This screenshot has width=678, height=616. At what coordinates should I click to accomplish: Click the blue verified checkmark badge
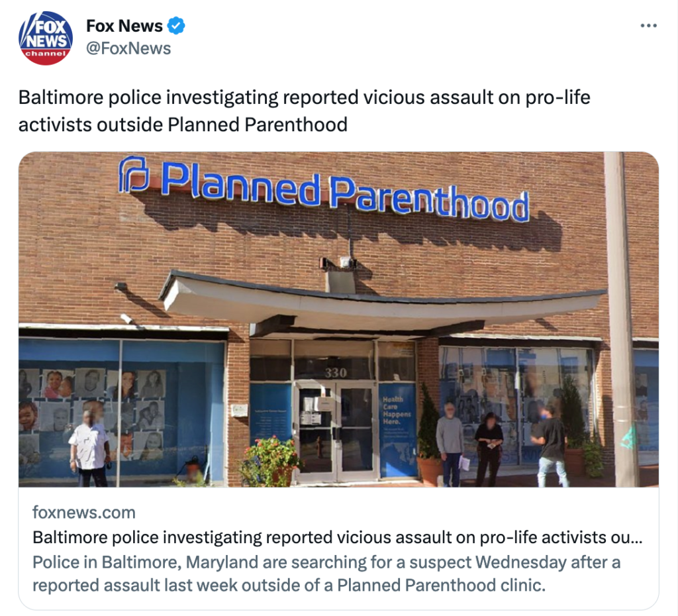[x=176, y=26]
